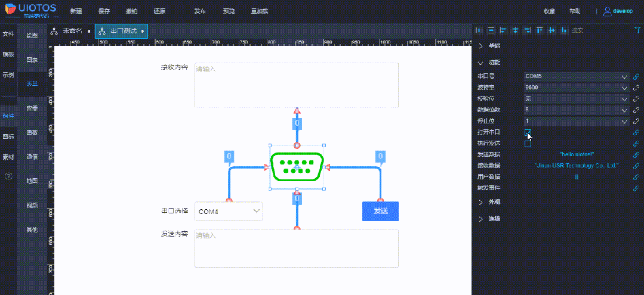Open the 校验位 dropdown

[x=577, y=99]
